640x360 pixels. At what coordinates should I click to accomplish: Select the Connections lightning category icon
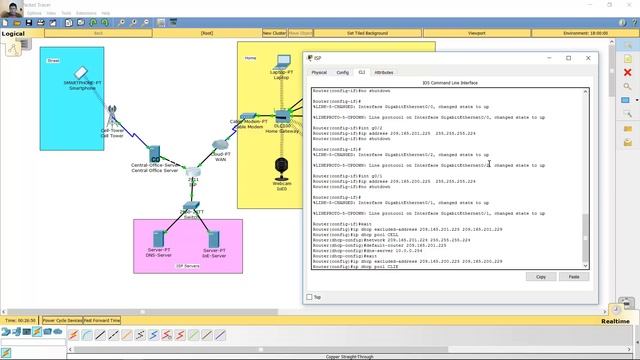(37, 332)
